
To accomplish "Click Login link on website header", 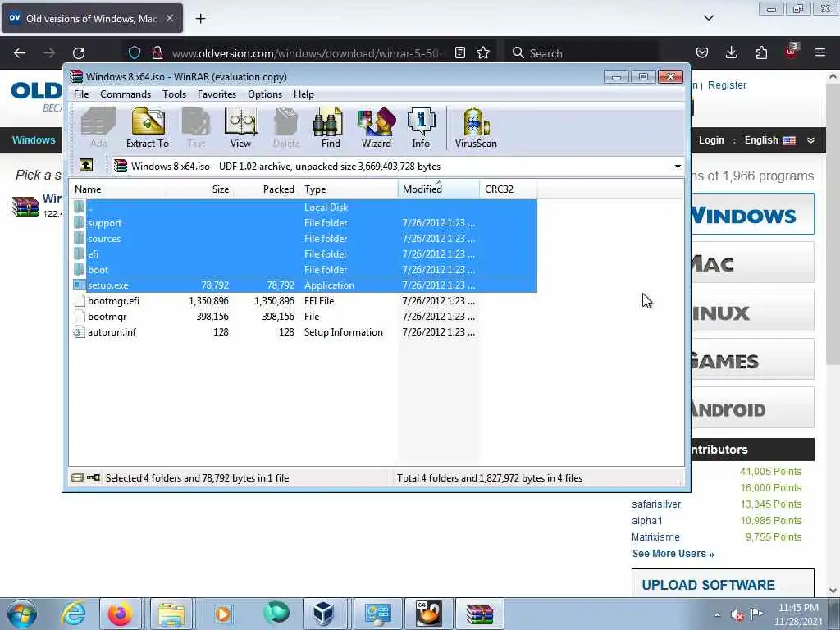I will pyautogui.click(x=711, y=140).
